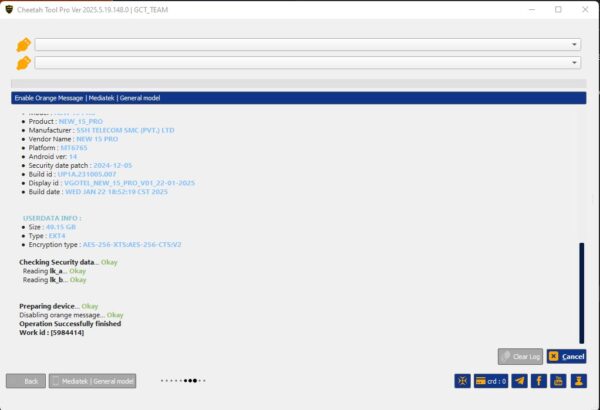The width and height of the screenshot is (600, 410).
Task: Open the Telegram channel icon
Action: point(519,381)
